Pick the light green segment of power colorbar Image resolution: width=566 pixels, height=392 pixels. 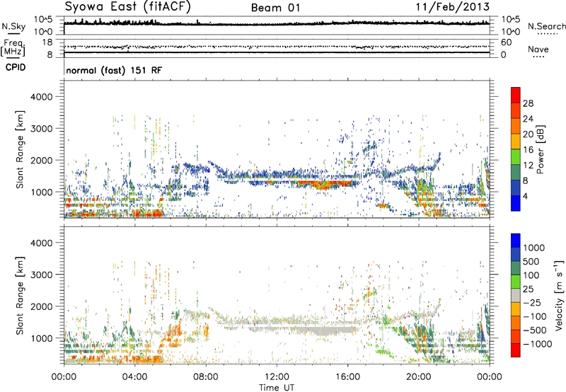(516, 157)
